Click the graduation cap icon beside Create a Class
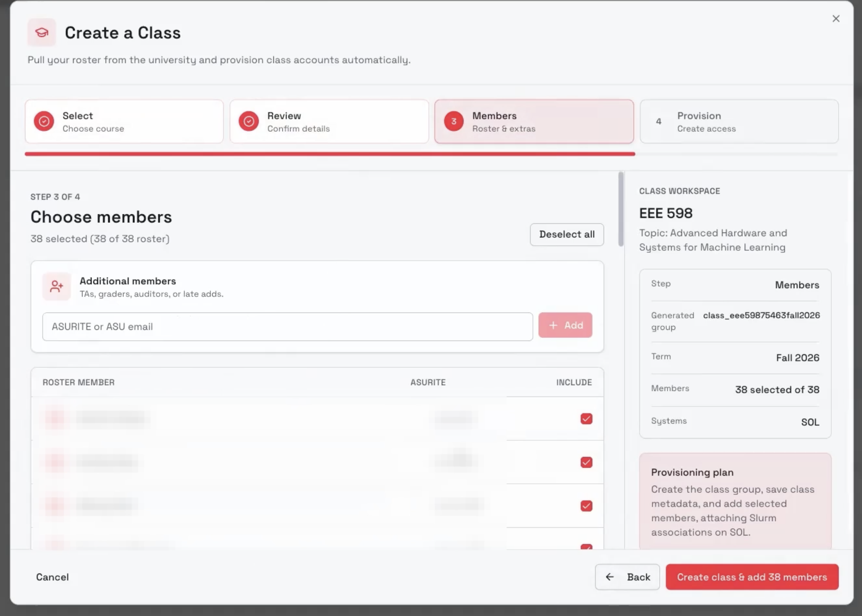The width and height of the screenshot is (862, 616). click(x=42, y=32)
